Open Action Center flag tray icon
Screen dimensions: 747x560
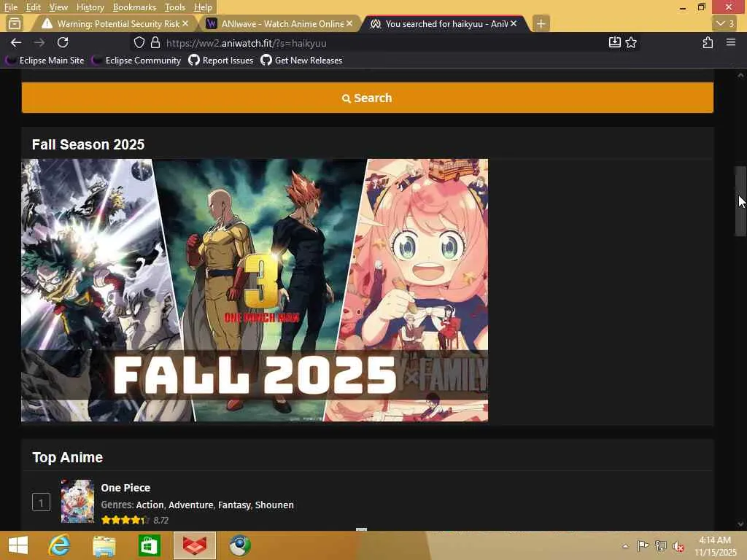(x=643, y=546)
